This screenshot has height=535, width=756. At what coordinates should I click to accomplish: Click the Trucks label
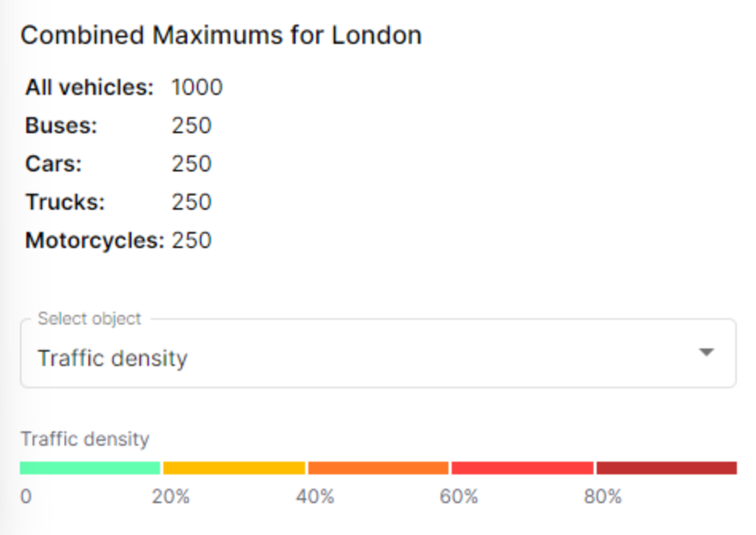(65, 202)
